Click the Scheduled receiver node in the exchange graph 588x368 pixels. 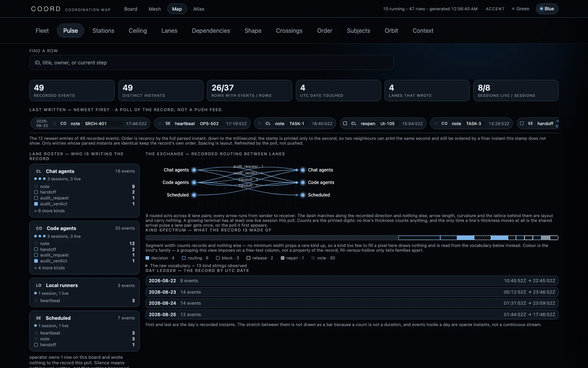tap(303, 195)
